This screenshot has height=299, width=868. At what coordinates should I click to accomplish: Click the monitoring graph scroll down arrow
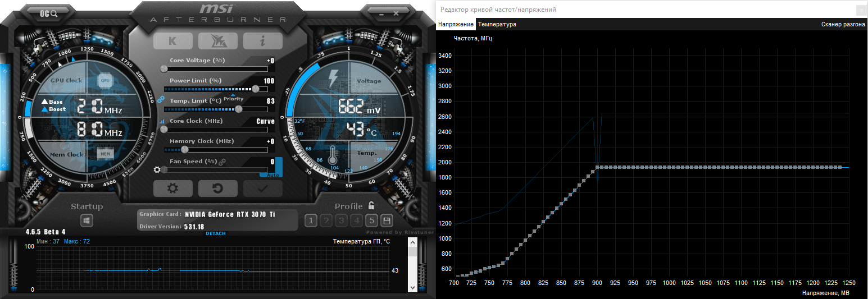(413, 287)
